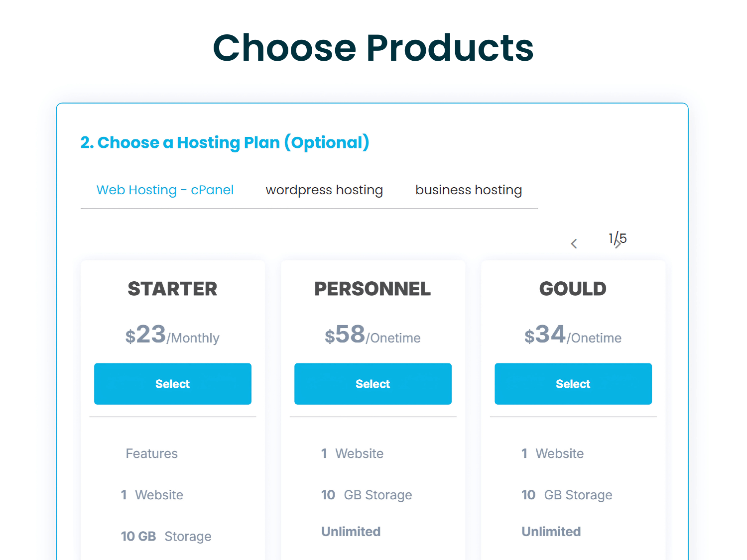
Task: Click the GOULD plan title
Action: (573, 289)
